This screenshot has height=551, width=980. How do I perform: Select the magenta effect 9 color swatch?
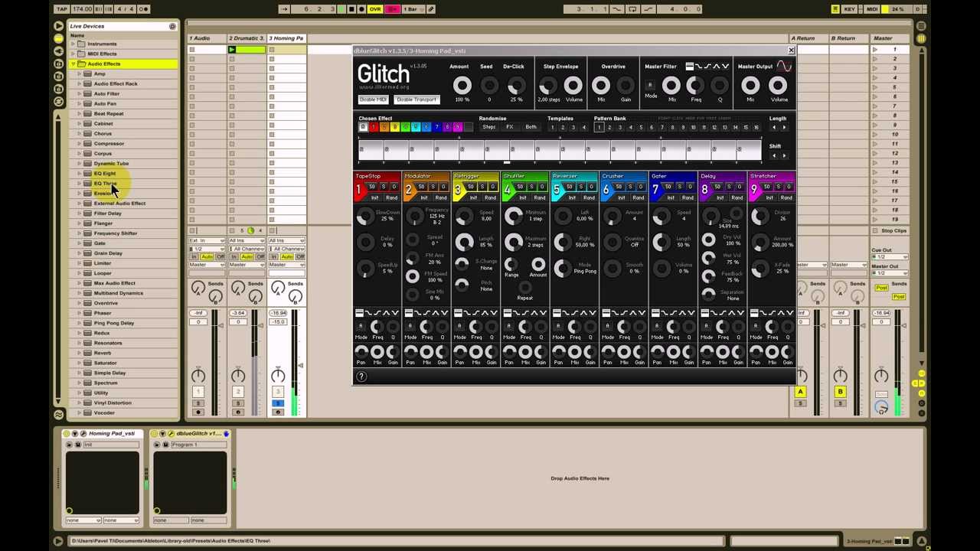click(x=457, y=127)
